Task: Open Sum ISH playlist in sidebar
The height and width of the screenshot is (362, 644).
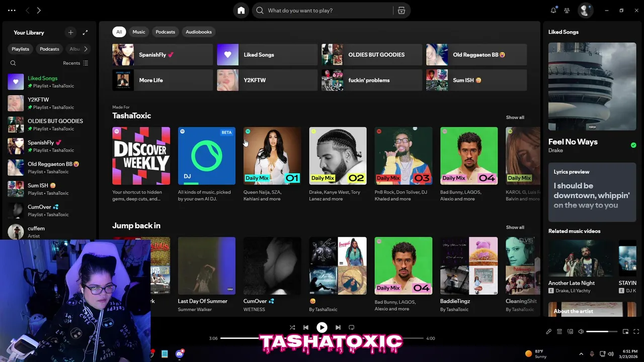Action: pyautogui.click(x=48, y=189)
